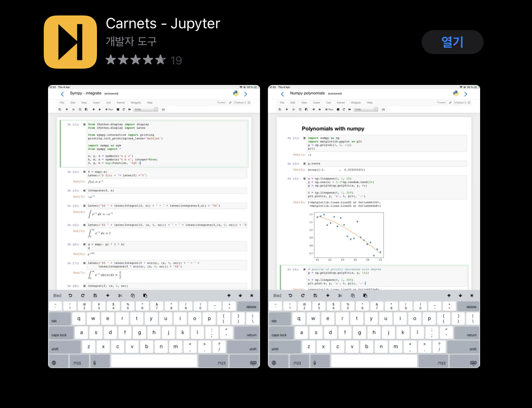Tap back arrow in Numpy polynomials screenshot header
Screen dimensions: 532x408
(282, 94)
